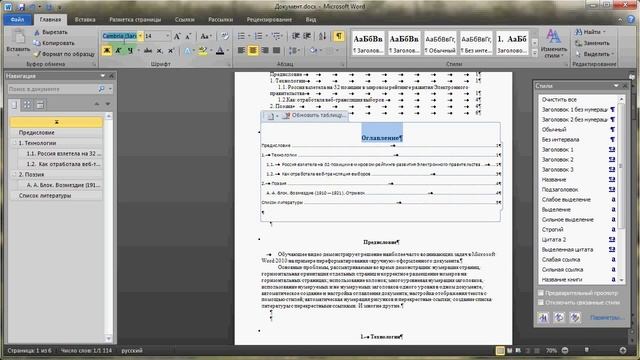
Task: Click the Sort A-Z icon
Action: pyautogui.click(x=322, y=36)
